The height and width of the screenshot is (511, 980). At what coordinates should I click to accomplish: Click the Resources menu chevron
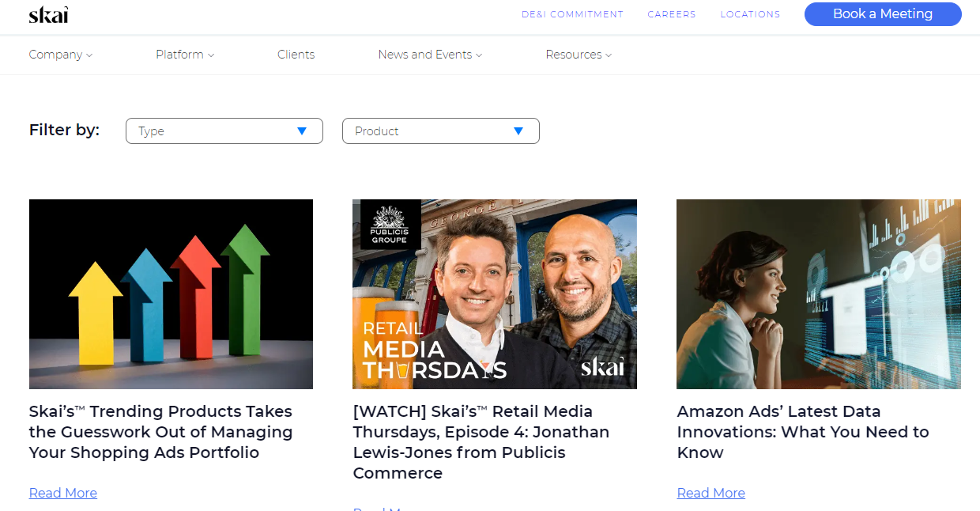[x=609, y=55]
